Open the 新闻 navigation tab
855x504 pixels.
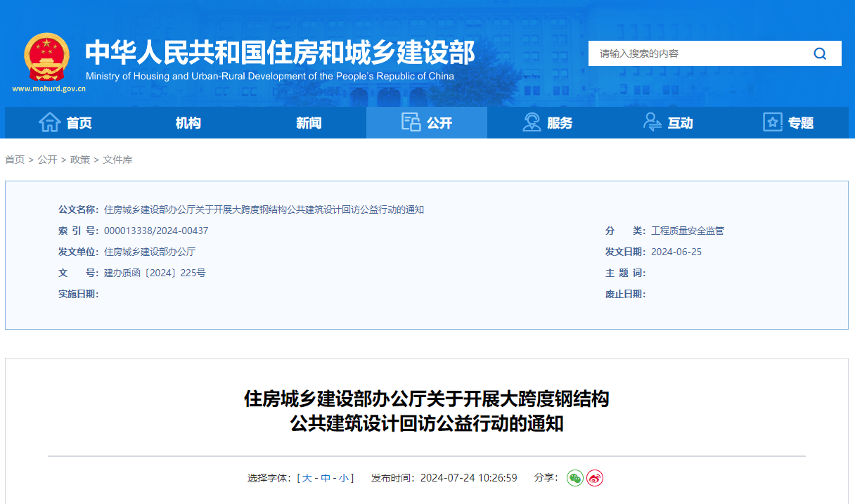(x=309, y=122)
